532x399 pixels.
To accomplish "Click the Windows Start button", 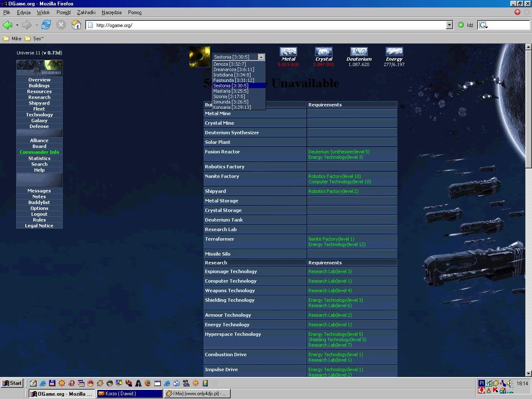I will coord(12,383).
